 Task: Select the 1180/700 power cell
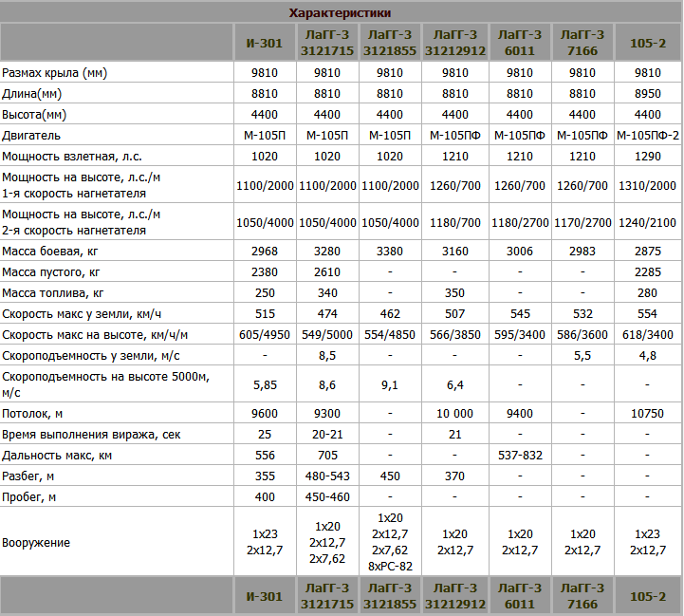coord(455,223)
